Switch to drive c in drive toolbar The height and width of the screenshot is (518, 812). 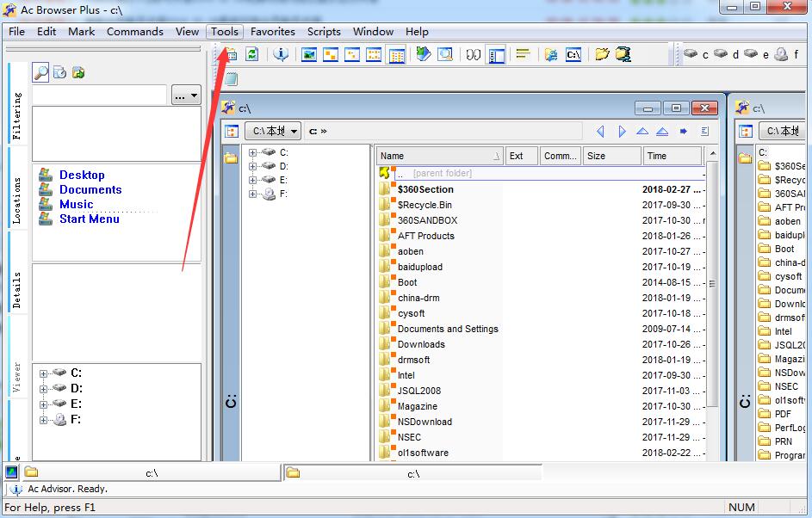(x=696, y=54)
